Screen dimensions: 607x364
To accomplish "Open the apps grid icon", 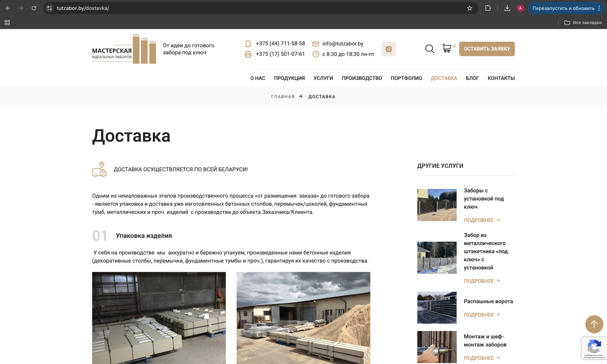I will click(7, 23).
